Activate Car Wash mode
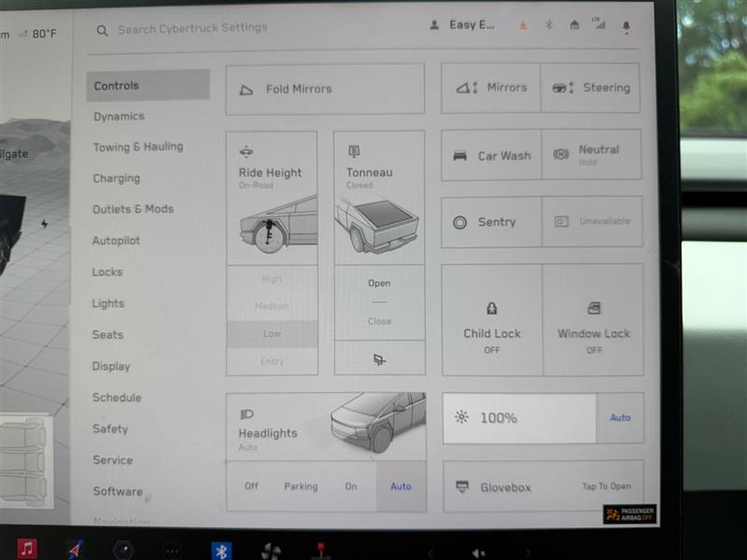Image resolution: width=747 pixels, height=560 pixels. tap(492, 155)
